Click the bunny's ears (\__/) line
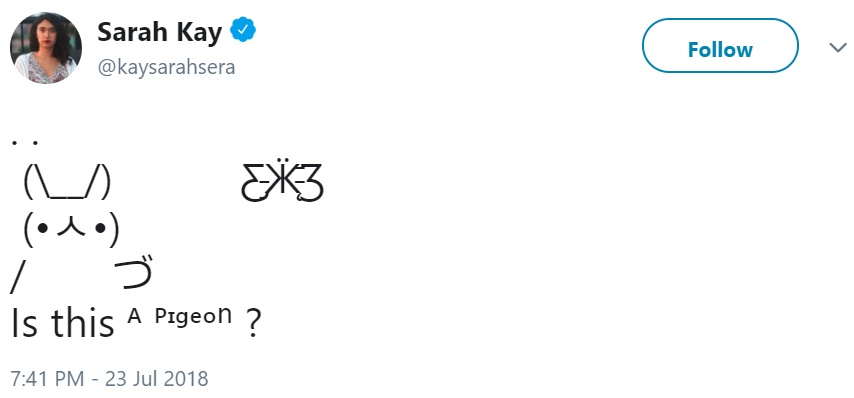854x398 pixels. click(68, 182)
